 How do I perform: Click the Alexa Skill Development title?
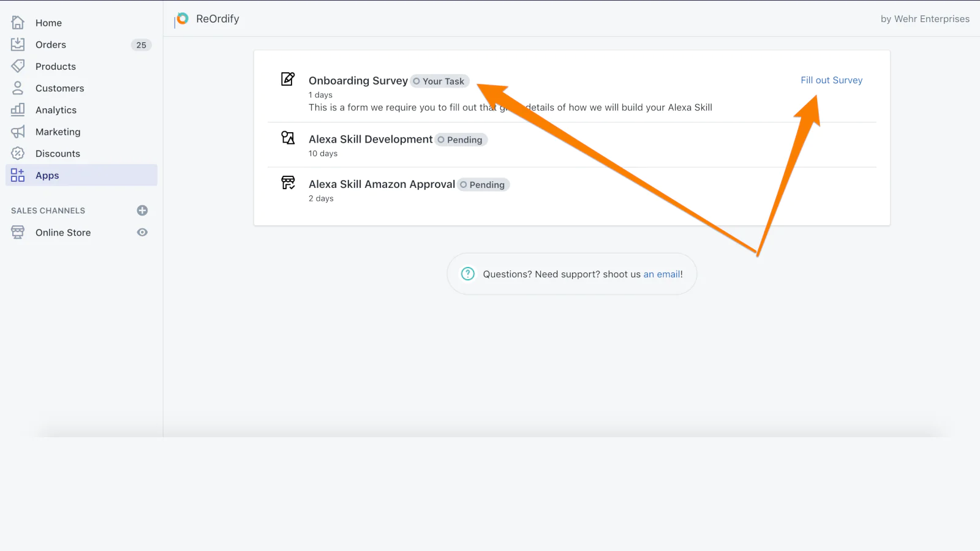click(371, 140)
